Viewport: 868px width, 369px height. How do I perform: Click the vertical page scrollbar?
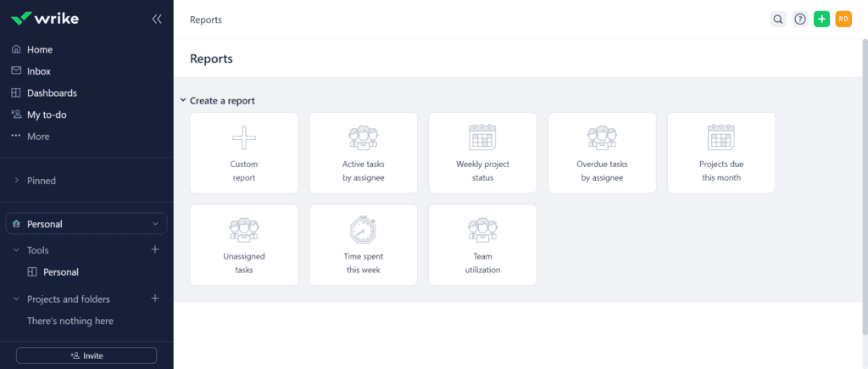point(865,187)
